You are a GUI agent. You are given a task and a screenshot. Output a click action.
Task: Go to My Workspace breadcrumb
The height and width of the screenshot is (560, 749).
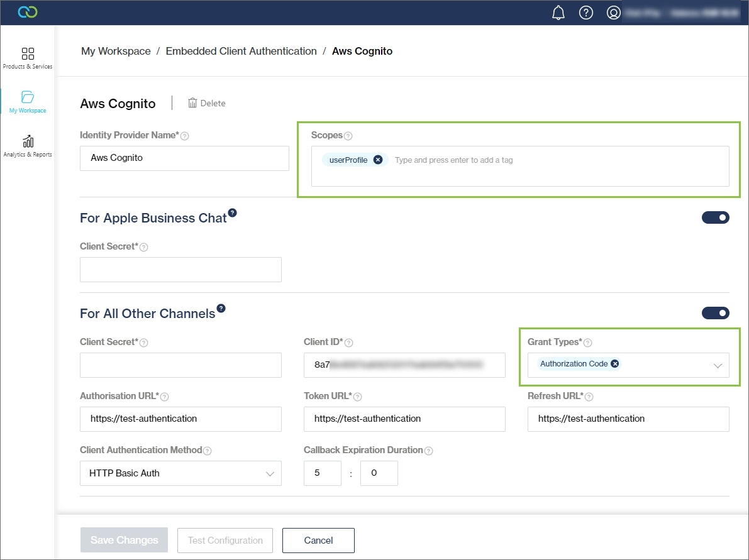(x=116, y=51)
